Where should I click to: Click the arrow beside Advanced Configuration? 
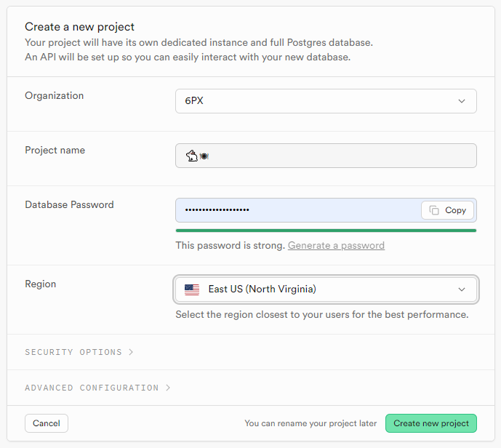(168, 388)
